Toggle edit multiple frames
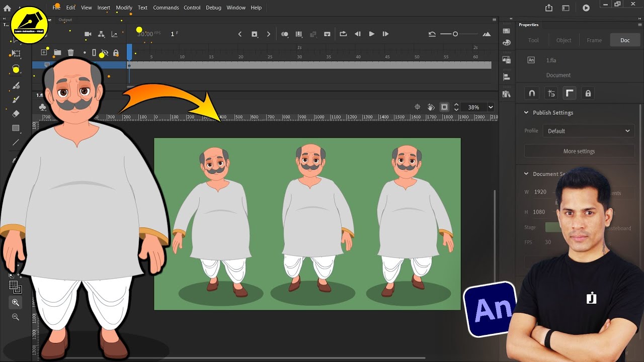Viewport: 644px width, 362px height. (299, 34)
